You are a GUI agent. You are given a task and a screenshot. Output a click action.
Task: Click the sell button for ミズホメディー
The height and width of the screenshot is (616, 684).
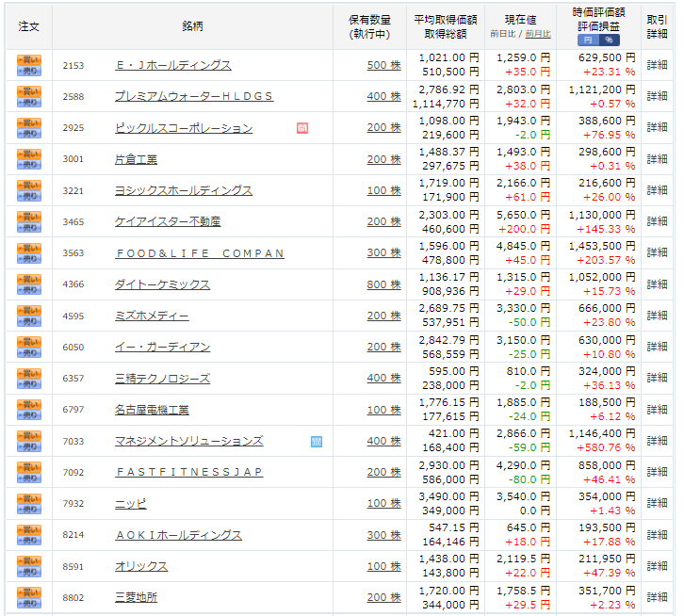[x=29, y=321]
